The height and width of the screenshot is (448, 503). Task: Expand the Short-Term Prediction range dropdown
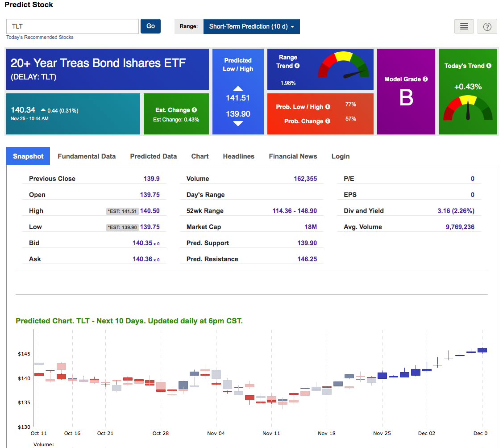click(x=252, y=26)
